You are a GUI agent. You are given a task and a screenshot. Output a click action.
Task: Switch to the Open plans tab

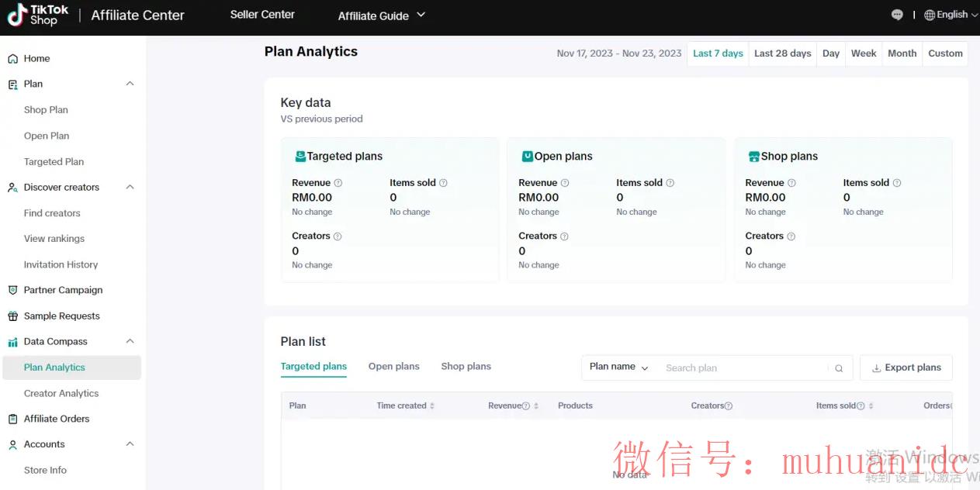[393, 367]
